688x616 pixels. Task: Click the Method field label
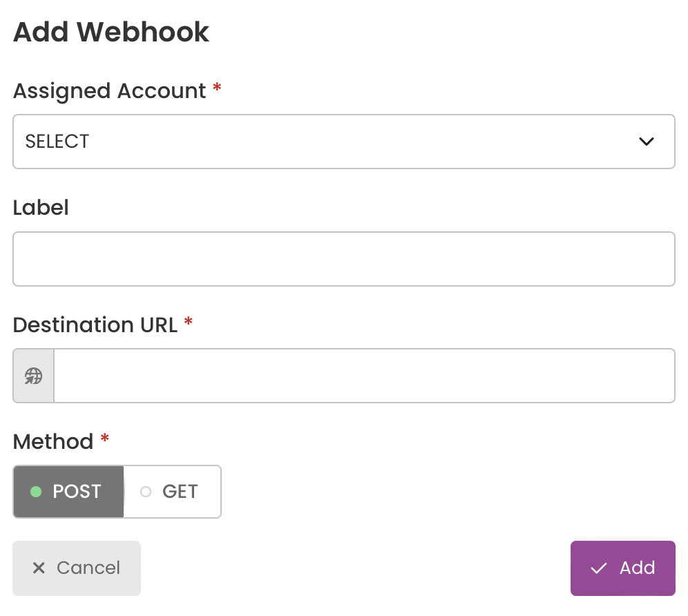53,442
